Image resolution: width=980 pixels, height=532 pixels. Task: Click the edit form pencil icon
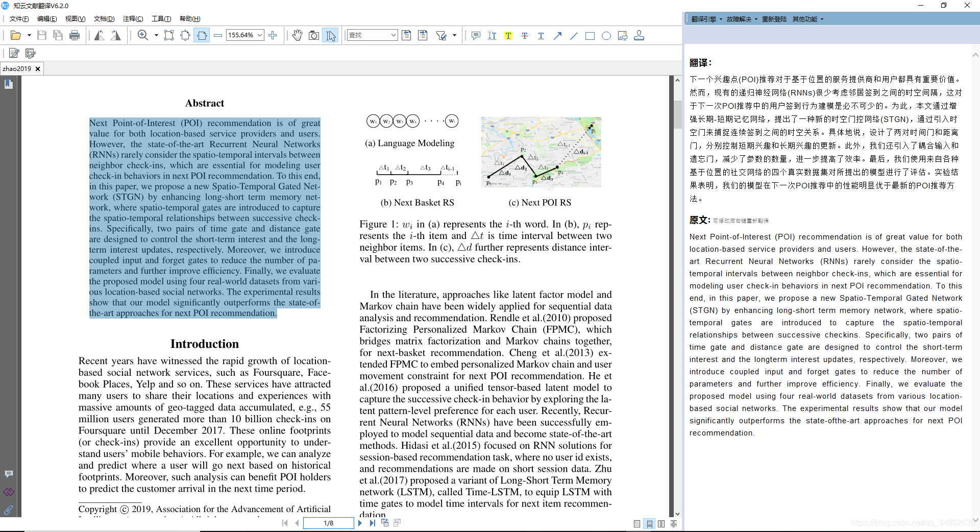pos(31,53)
